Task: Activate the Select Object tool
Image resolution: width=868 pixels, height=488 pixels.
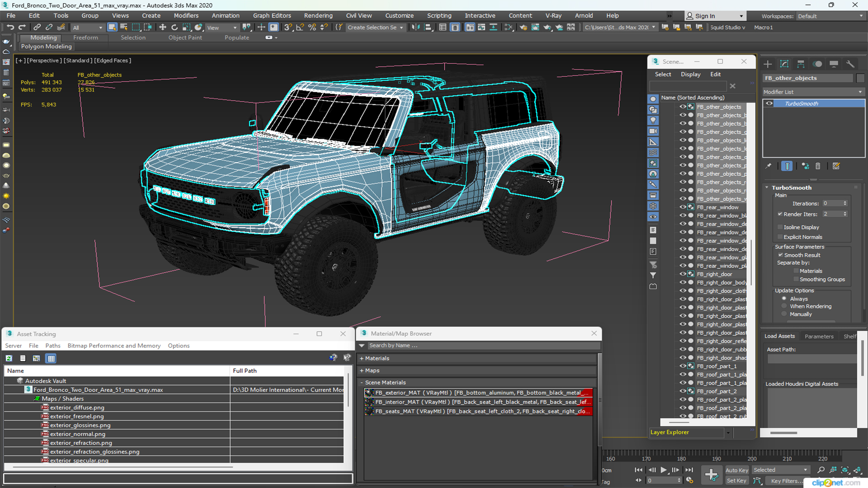Action: pos(112,27)
